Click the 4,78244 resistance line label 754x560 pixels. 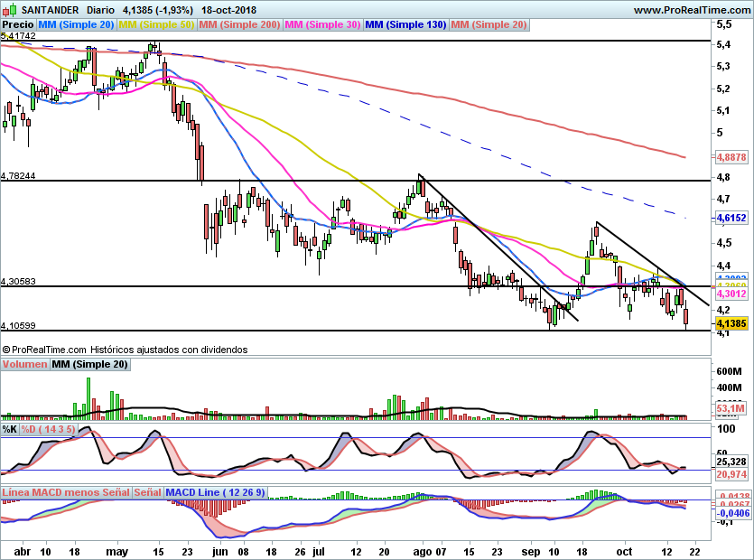[x=18, y=176]
